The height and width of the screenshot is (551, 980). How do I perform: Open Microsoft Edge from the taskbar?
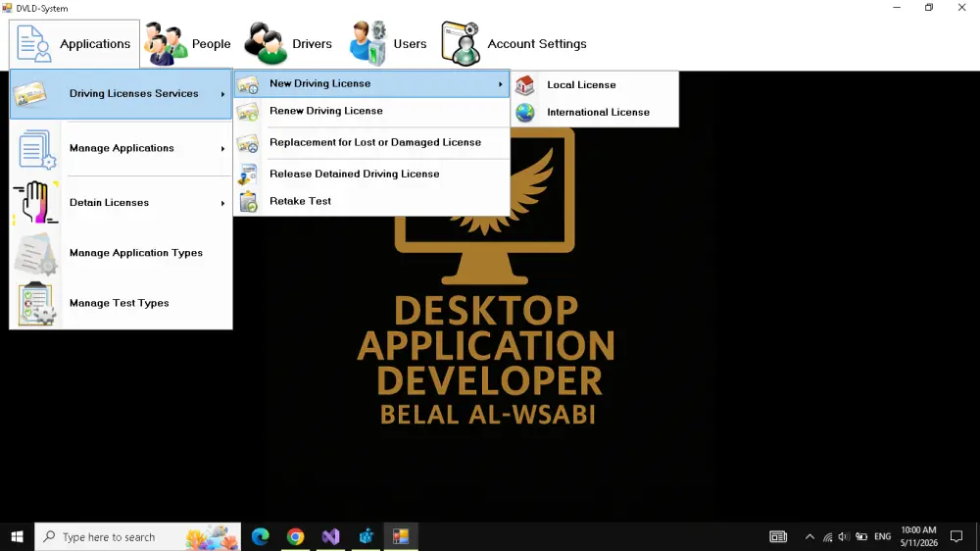coord(260,536)
